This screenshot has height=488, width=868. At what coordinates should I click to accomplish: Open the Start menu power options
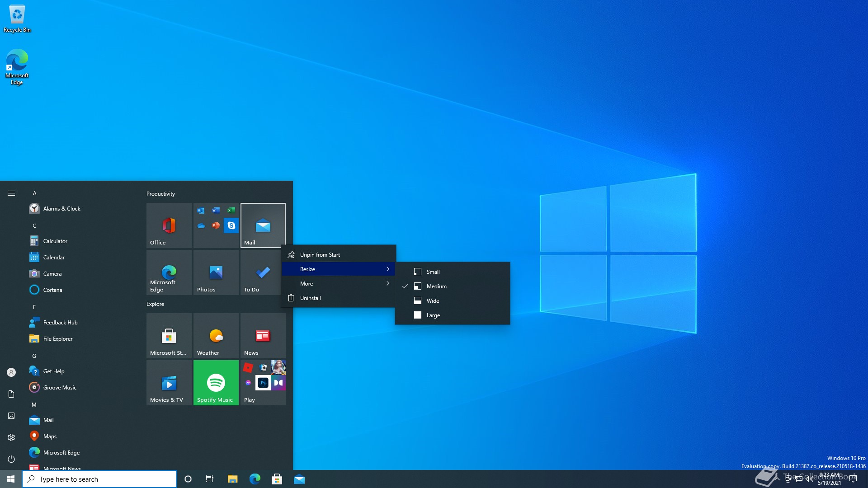pyautogui.click(x=11, y=459)
